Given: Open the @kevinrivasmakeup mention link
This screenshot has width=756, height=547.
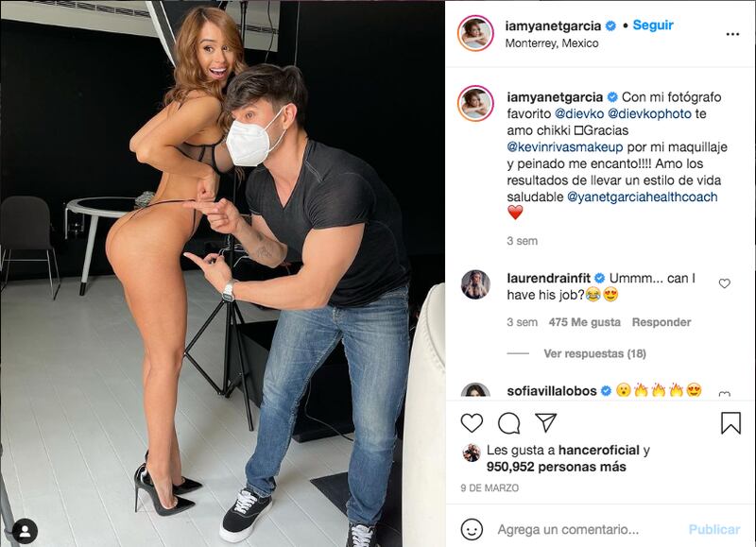Looking at the screenshot, I should (564, 147).
